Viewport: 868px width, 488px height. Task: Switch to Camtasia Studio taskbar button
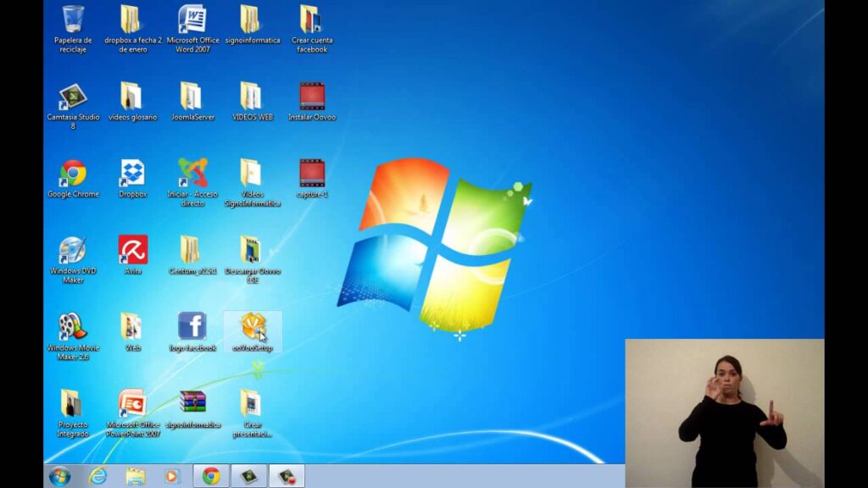[248, 476]
